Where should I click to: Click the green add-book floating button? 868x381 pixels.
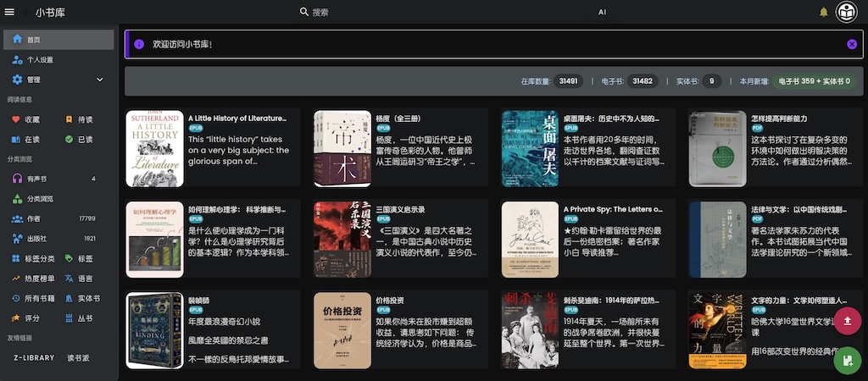click(847, 360)
